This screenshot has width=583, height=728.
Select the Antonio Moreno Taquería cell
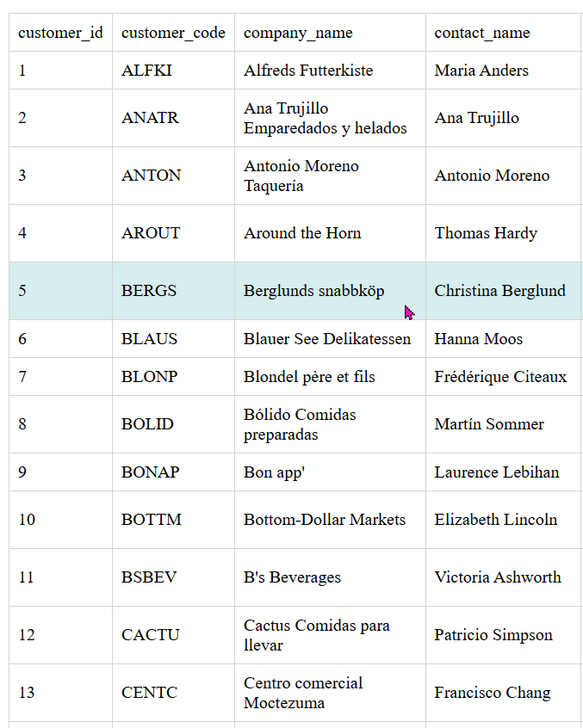301,176
